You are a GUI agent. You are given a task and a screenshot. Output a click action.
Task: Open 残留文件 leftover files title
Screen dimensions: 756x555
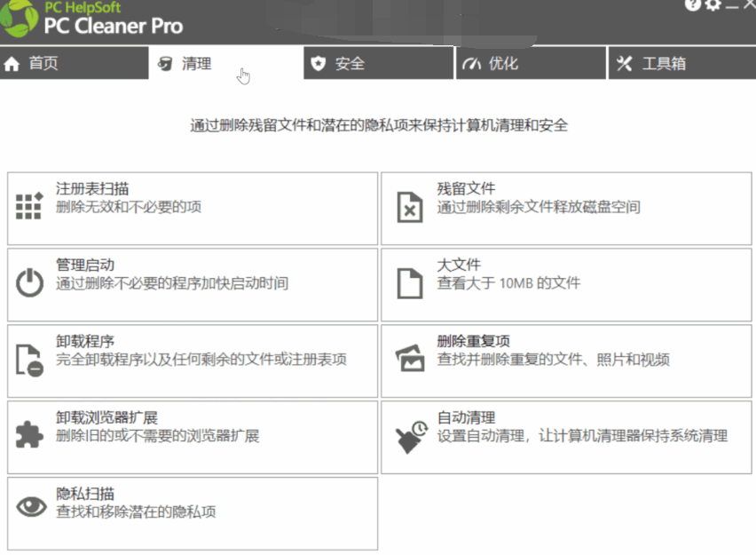466,188
